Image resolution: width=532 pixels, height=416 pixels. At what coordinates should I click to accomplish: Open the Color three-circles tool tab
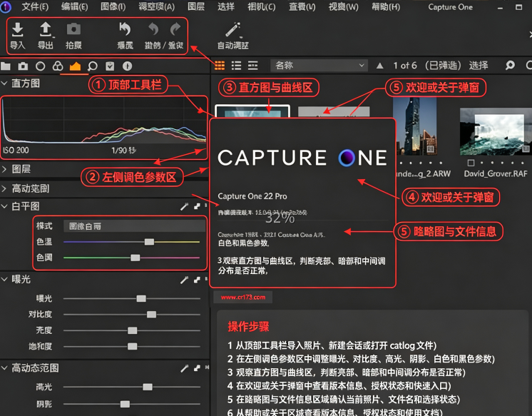[x=58, y=66]
